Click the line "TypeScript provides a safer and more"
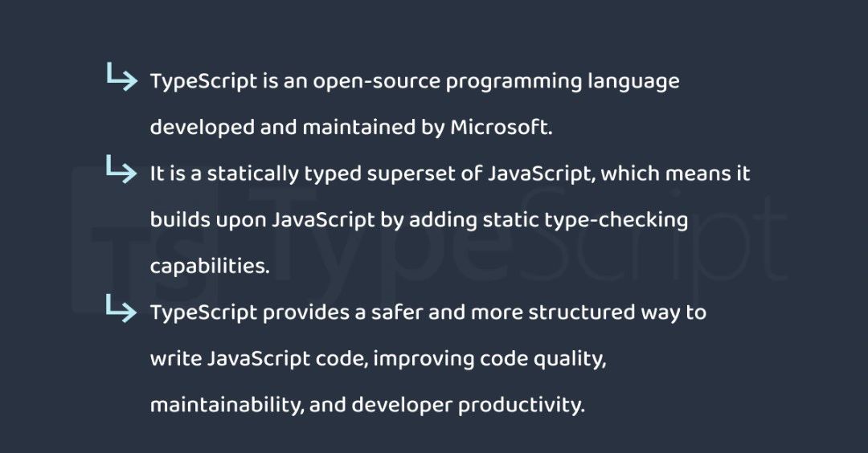Image resolution: width=868 pixels, height=453 pixels. click(428, 312)
